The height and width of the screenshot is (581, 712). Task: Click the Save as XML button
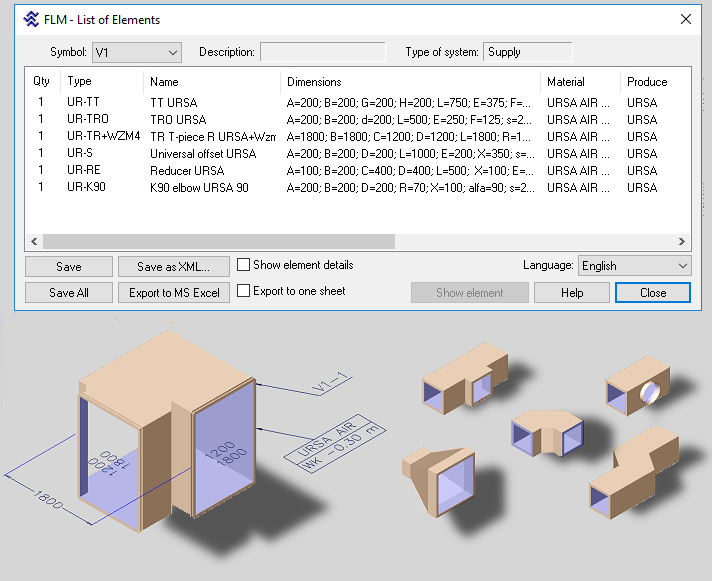click(173, 267)
